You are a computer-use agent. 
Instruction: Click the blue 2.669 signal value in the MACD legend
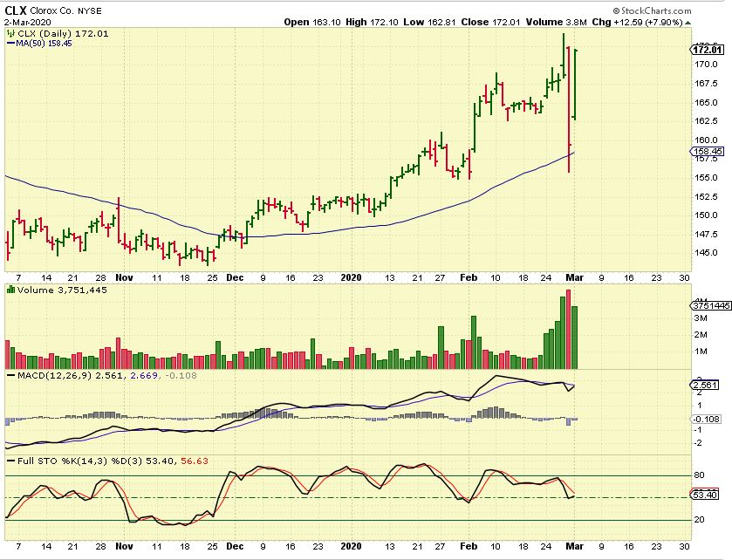144,375
